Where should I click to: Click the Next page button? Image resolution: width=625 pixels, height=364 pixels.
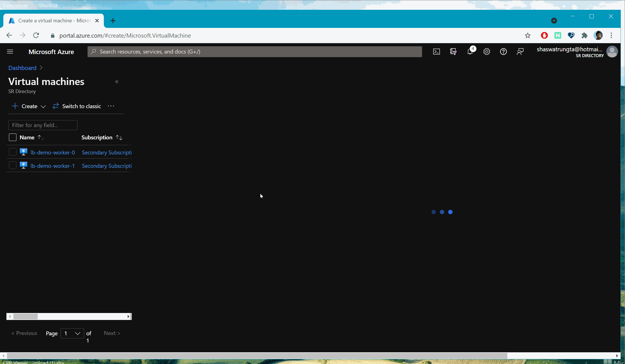[x=112, y=333]
